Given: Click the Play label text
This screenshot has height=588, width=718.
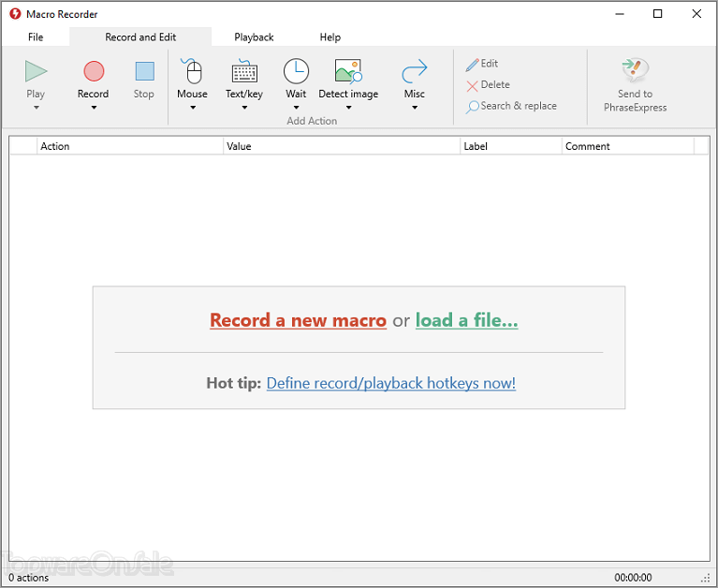Looking at the screenshot, I should (x=36, y=94).
